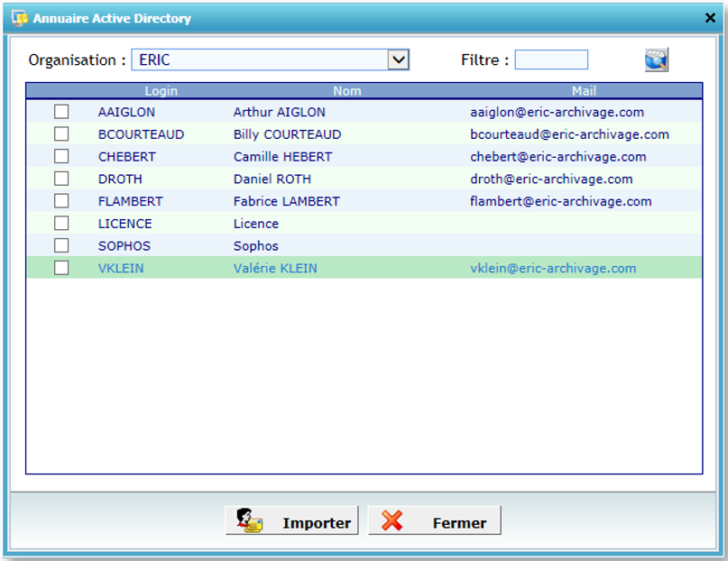Check the AAIGLON user checkbox

tap(61, 112)
